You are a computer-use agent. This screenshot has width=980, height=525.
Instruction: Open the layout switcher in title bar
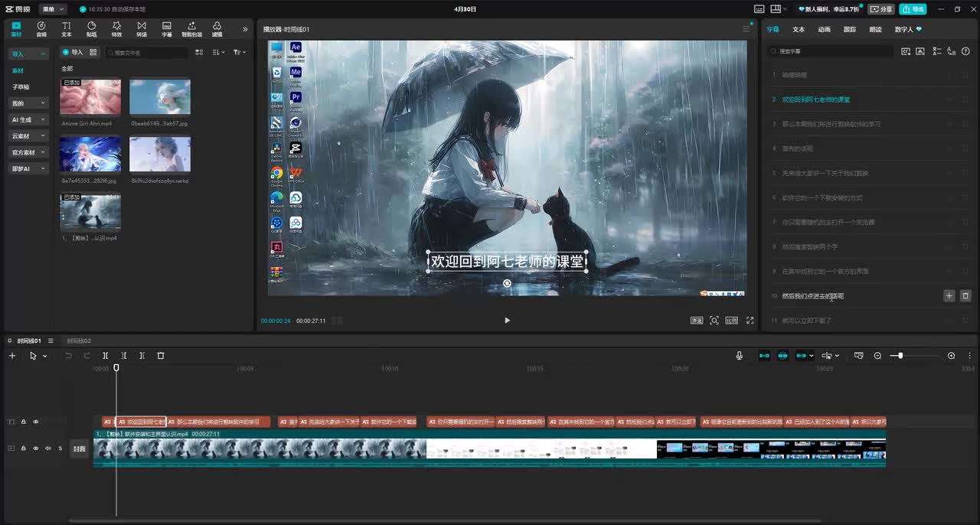pos(779,9)
